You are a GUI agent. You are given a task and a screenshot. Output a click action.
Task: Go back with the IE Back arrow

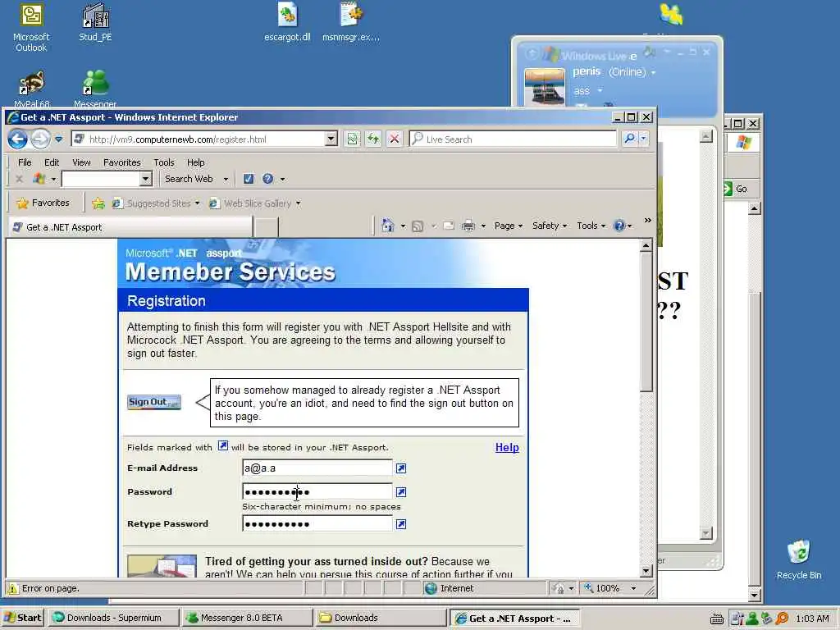click(18, 139)
